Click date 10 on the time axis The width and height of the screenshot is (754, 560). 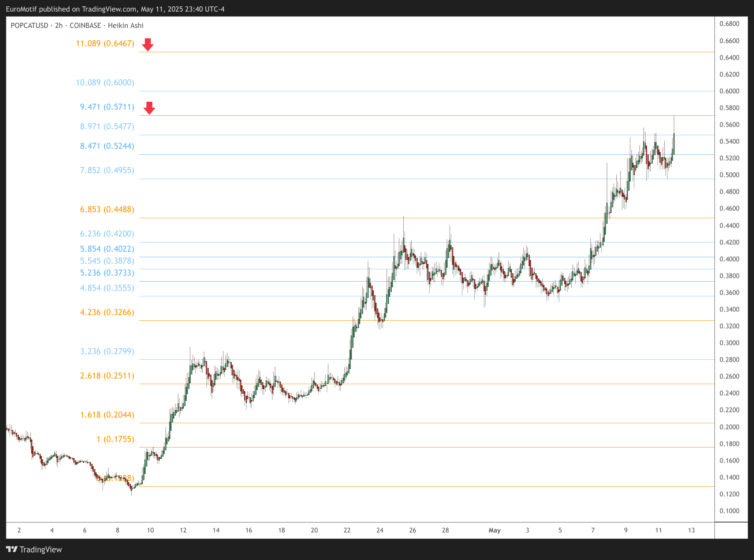pyautogui.click(x=150, y=530)
